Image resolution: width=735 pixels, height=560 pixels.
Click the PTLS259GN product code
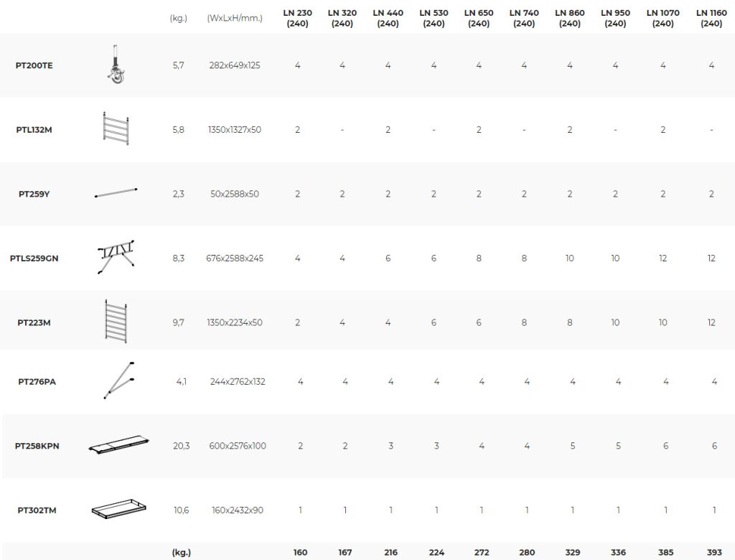click(34, 258)
